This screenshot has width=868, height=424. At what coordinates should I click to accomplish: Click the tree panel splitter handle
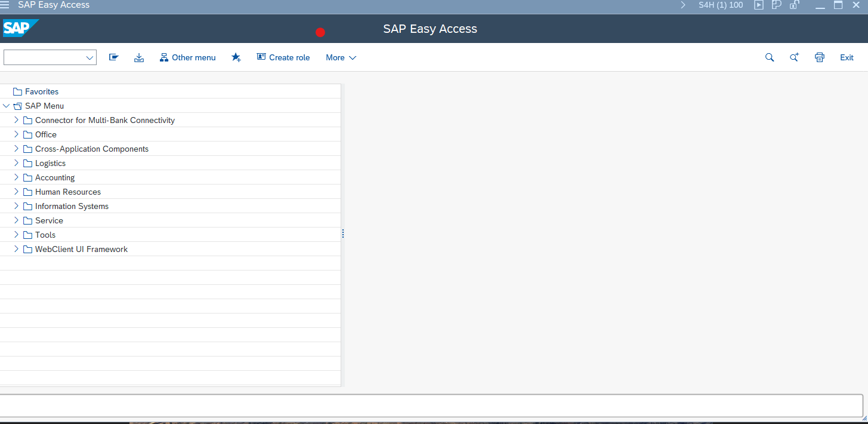(343, 233)
